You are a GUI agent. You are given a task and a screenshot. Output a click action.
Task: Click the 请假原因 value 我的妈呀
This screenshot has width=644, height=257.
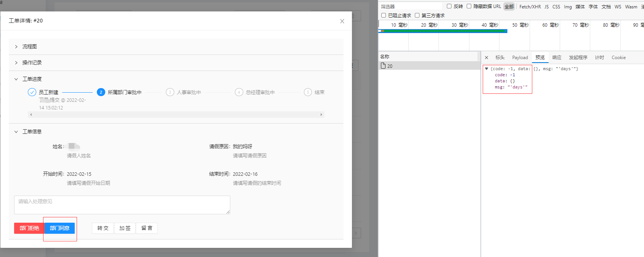[x=243, y=146]
